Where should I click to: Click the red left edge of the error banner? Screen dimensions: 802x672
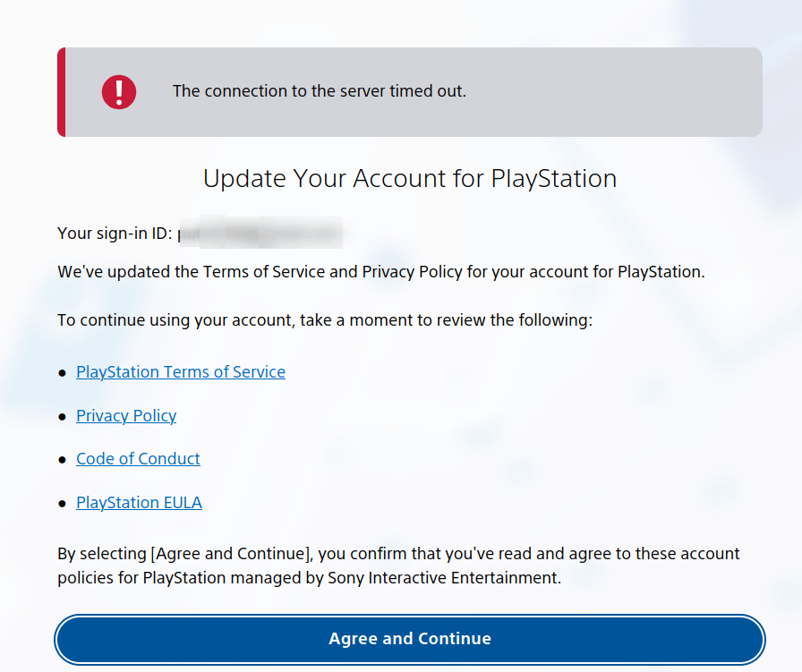62,92
